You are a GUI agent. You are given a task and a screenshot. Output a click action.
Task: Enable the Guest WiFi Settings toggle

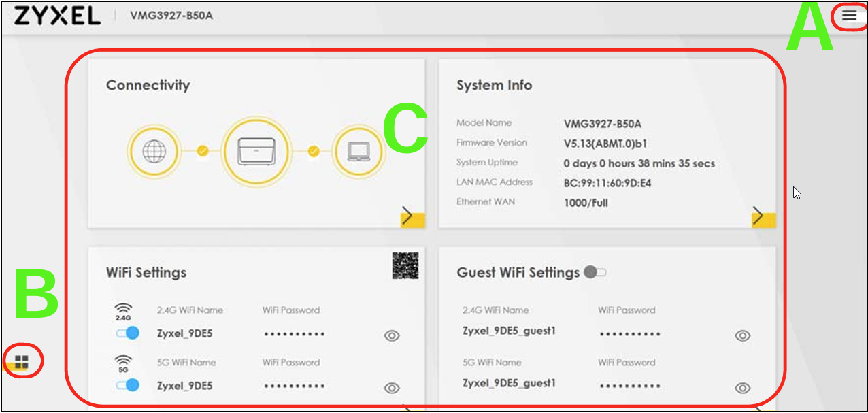point(594,272)
